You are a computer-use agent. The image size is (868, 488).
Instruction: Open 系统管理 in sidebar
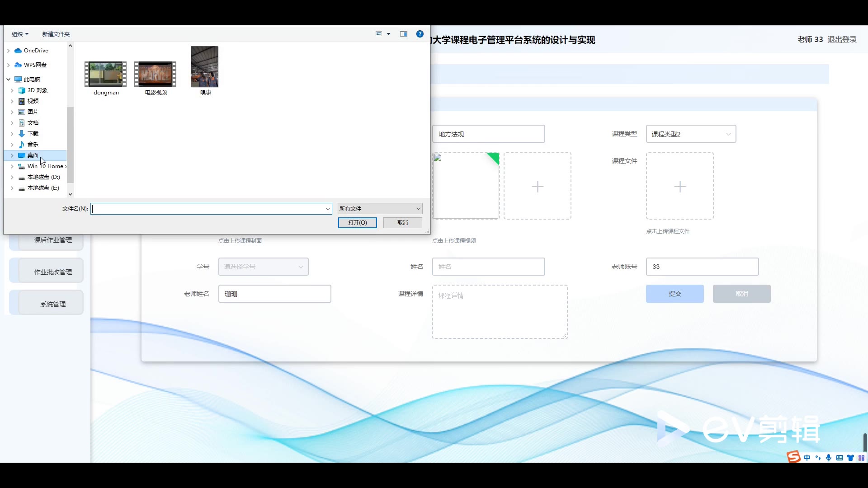click(53, 304)
